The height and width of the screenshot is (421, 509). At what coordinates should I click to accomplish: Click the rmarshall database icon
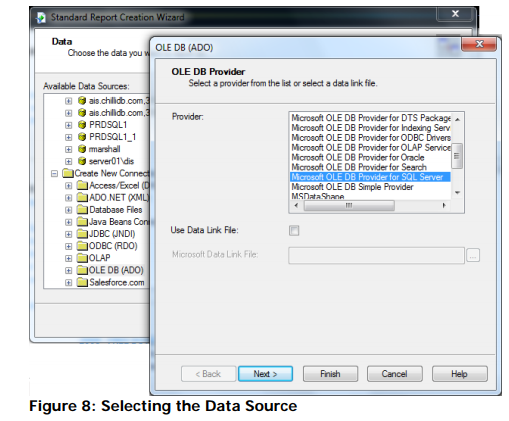click(82, 149)
